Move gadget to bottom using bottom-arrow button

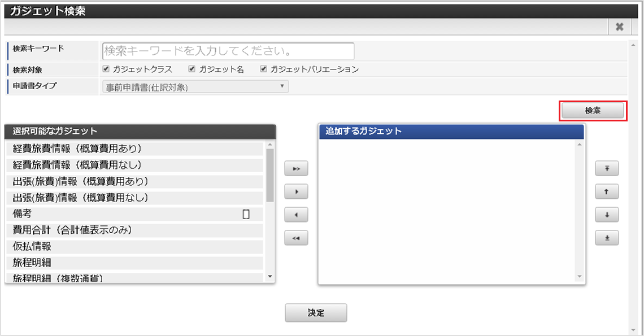(x=607, y=237)
